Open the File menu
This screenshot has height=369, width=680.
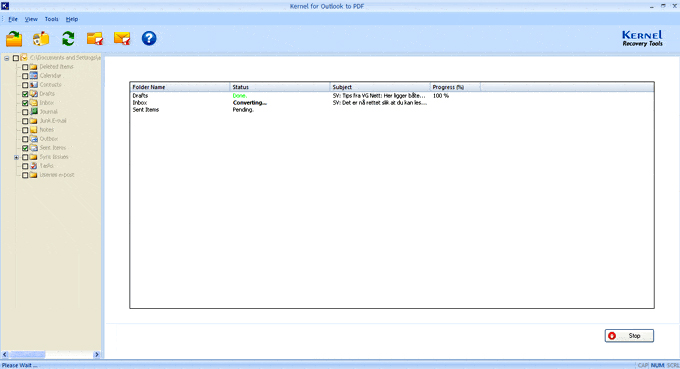(13, 19)
